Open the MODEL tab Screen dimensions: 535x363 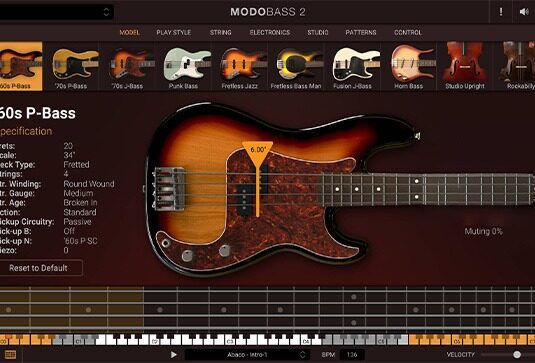click(x=130, y=32)
